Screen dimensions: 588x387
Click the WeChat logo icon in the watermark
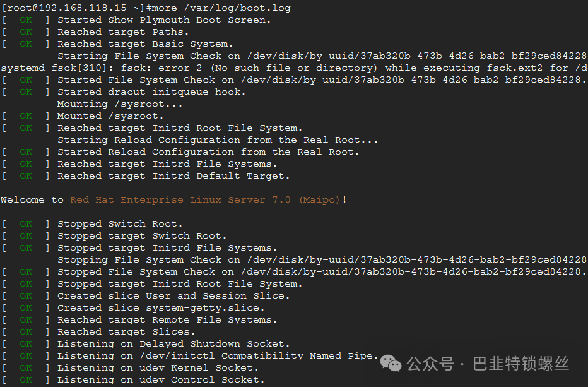point(391,363)
